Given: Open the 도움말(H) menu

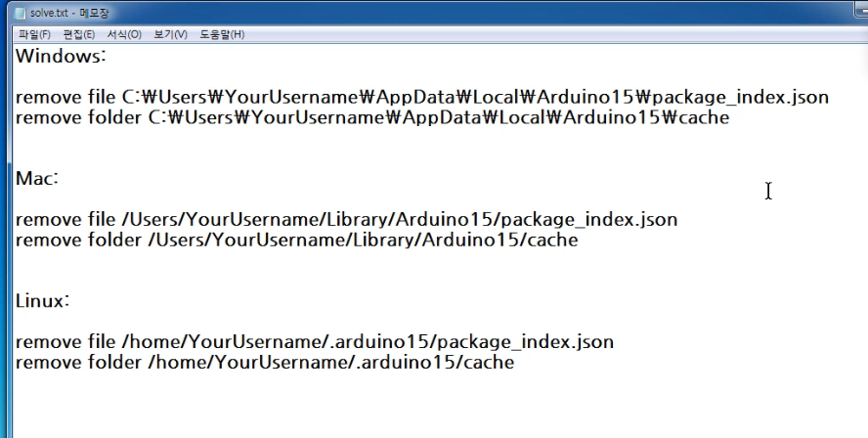Looking at the screenshot, I should [222, 34].
